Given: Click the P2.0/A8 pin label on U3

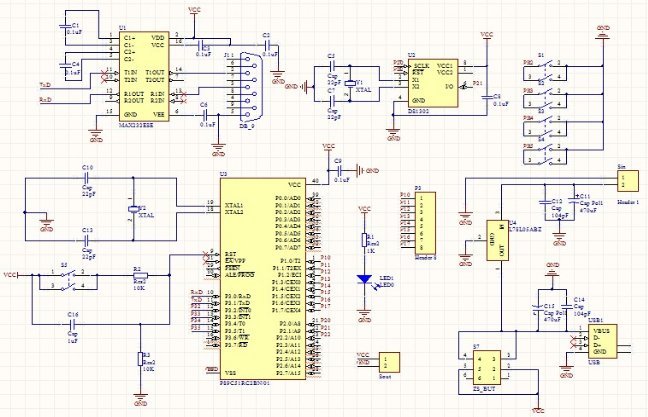Looking at the screenshot, I should (291, 324).
